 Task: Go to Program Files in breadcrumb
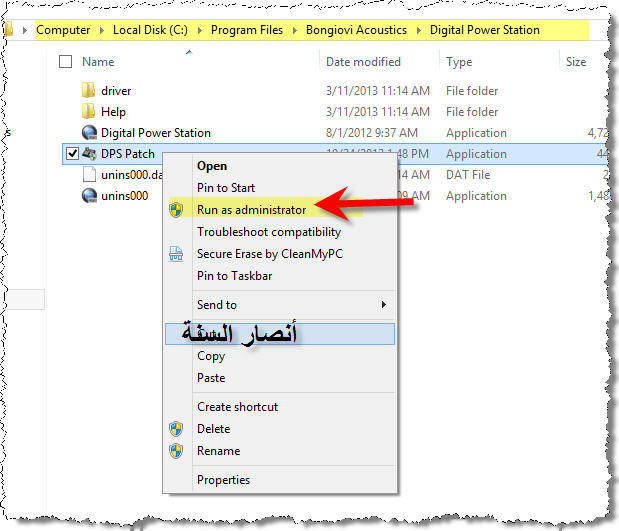(x=247, y=30)
